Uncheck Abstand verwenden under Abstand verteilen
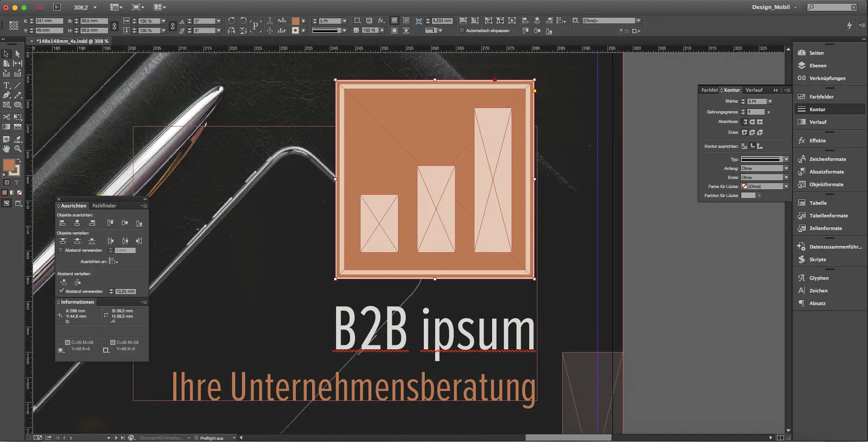Image resolution: width=868 pixels, height=442 pixels. (62, 291)
